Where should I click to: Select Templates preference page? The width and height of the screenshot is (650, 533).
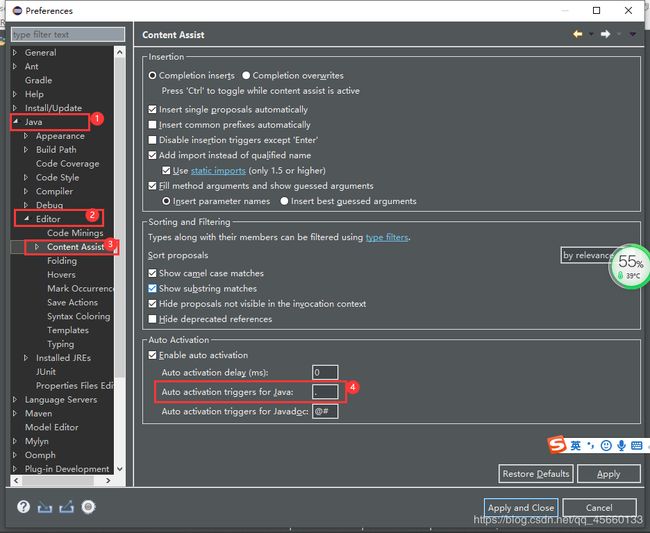68,330
